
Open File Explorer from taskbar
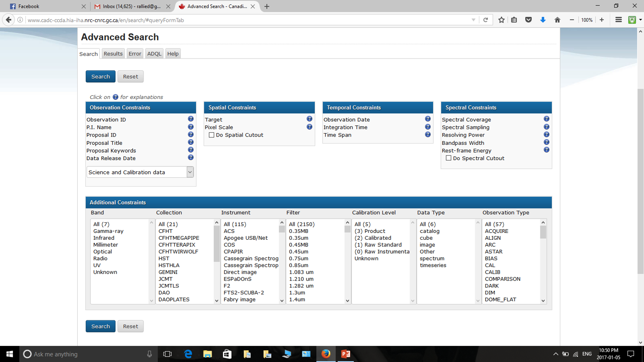[x=207, y=354]
